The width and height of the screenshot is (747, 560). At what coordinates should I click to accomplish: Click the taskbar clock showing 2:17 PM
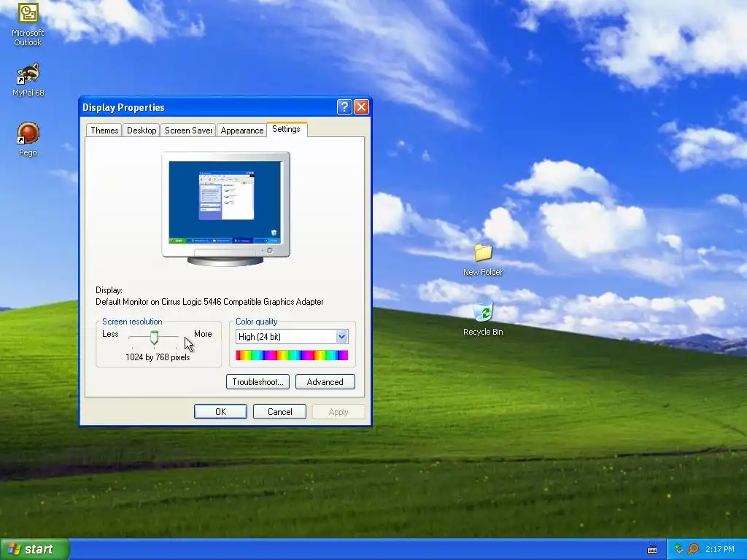click(x=719, y=549)
